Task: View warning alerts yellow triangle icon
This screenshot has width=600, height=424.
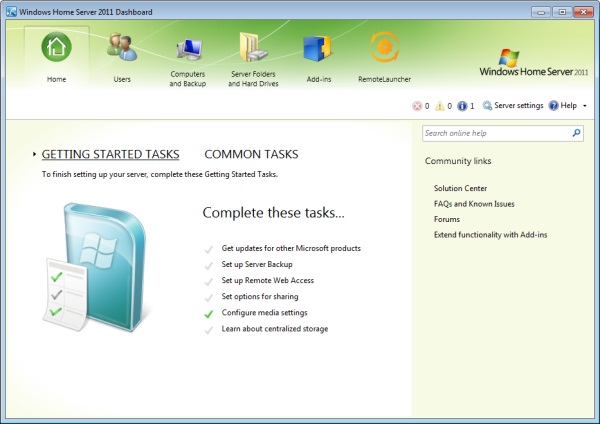Action: 440,106
